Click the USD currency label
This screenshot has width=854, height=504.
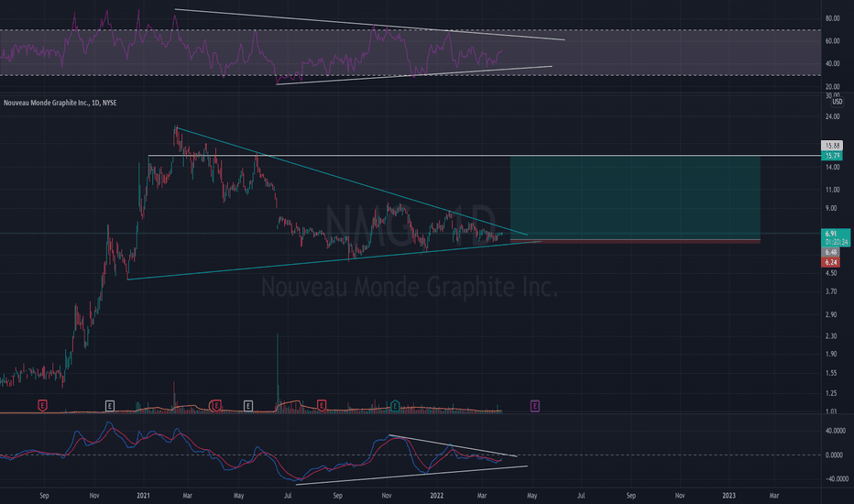837,102
